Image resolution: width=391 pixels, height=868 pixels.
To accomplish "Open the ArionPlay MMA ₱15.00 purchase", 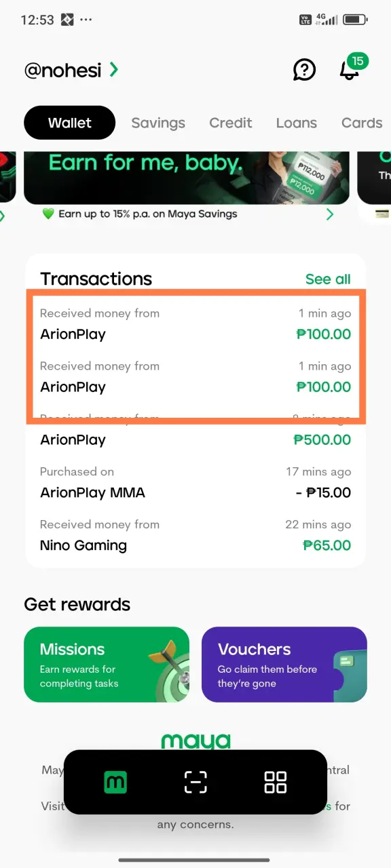I will [195, 482].
